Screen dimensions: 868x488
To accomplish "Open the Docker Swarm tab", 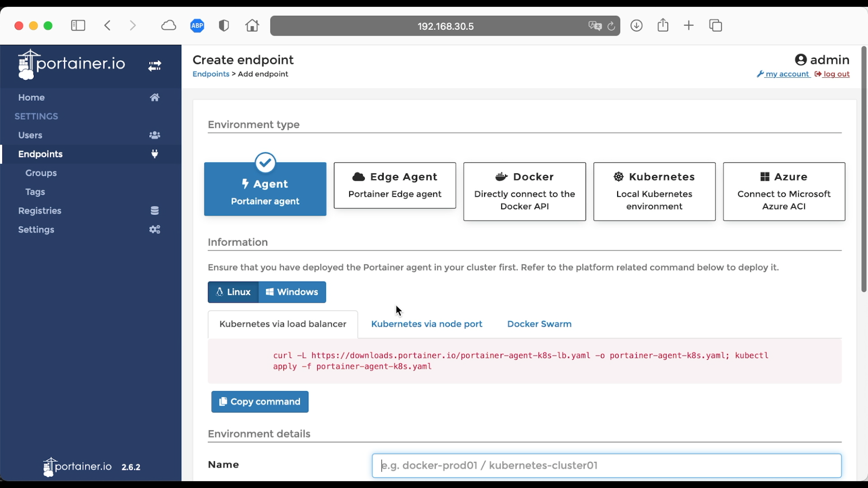I will coord(539,324).
